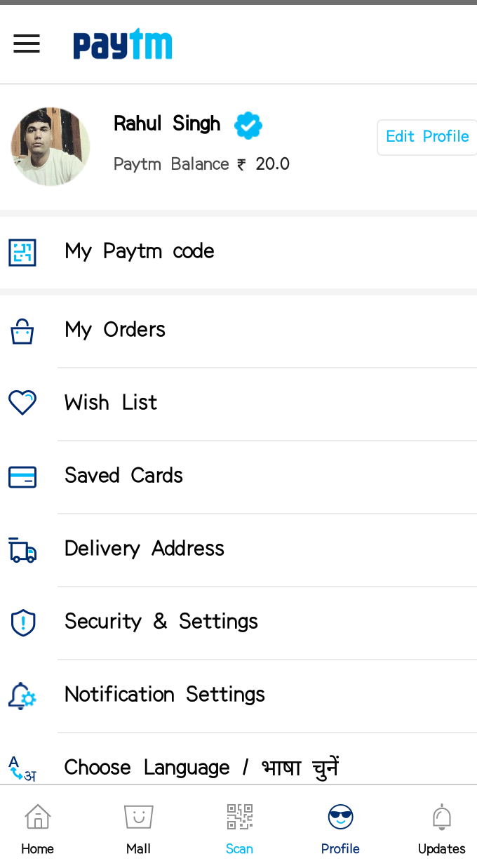Viewport: 477px width, 868px height.
Task: Click the Edit Profile button
Action: coord(427,137)
